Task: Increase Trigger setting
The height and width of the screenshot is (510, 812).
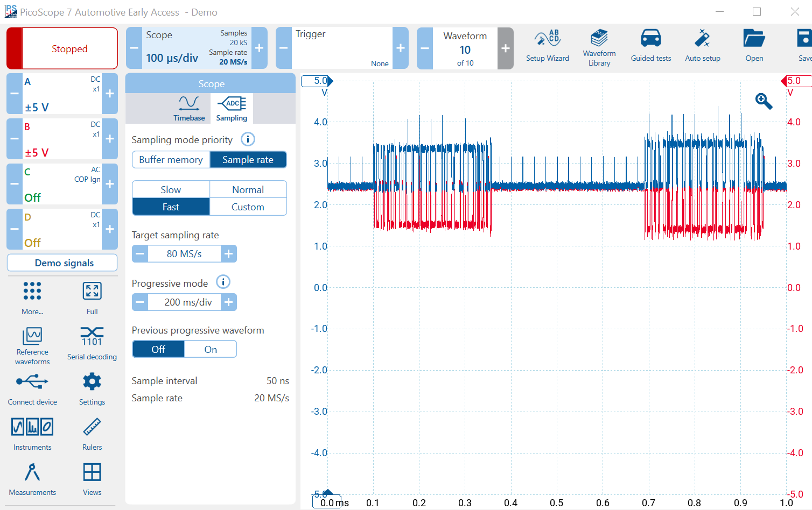Action: (x=401, y=48)
